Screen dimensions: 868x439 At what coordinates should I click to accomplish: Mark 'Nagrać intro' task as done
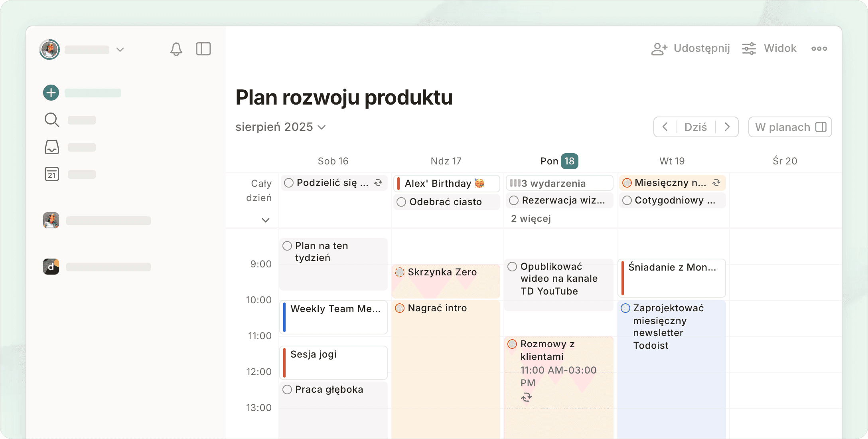400,308
